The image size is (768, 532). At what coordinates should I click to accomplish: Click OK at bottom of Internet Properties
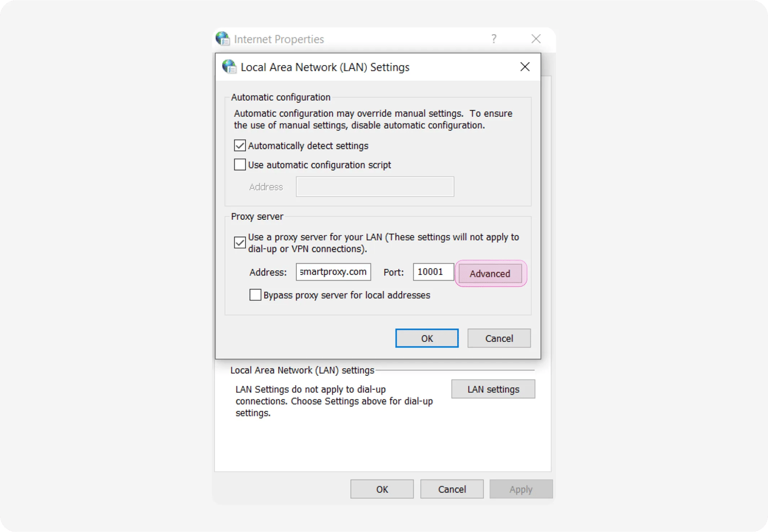coord(382,489)
